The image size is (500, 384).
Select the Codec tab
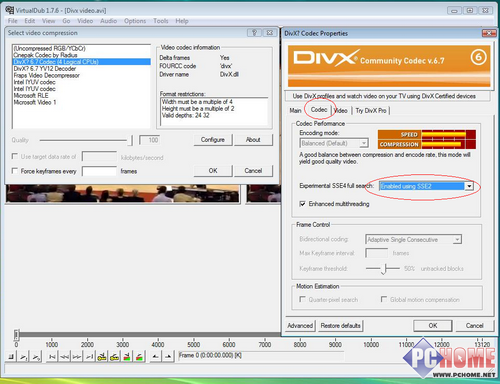point(319,110)
